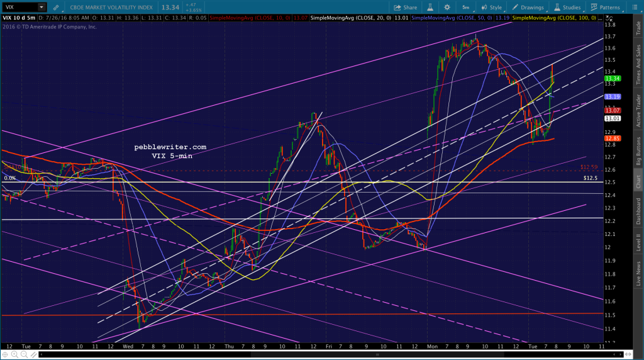Click the drawing tool icon at bottom left
The width and height of the screenshot is (644, 360).
pyautogui.click(x=34, y=354)
